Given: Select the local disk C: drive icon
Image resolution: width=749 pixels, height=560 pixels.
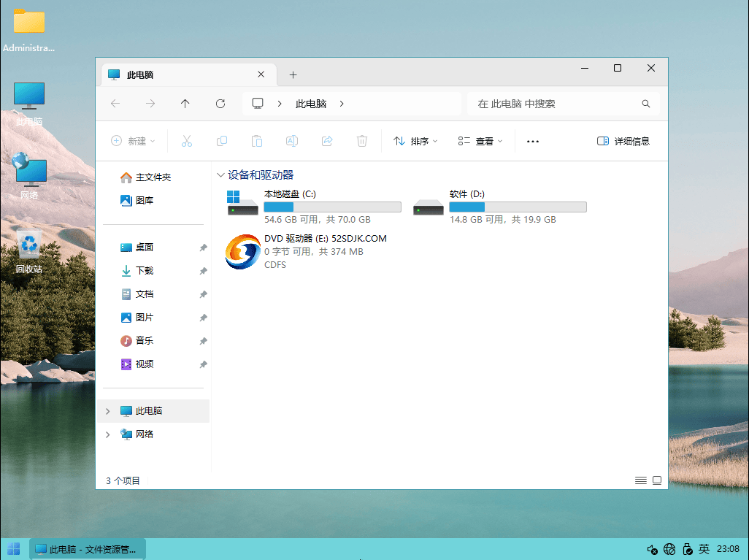Looking at the screenshot, I should (x=242, y=203).
